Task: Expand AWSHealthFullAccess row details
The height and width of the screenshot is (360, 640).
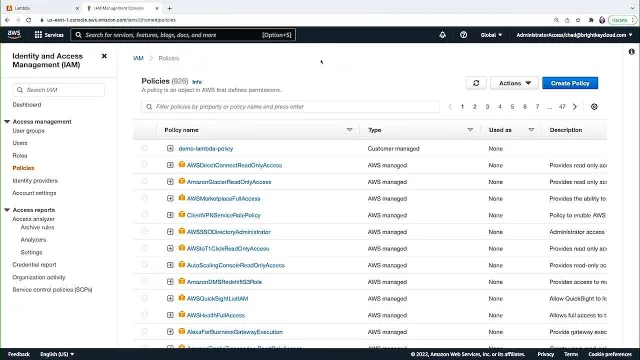Action: (x=170, y=315)
